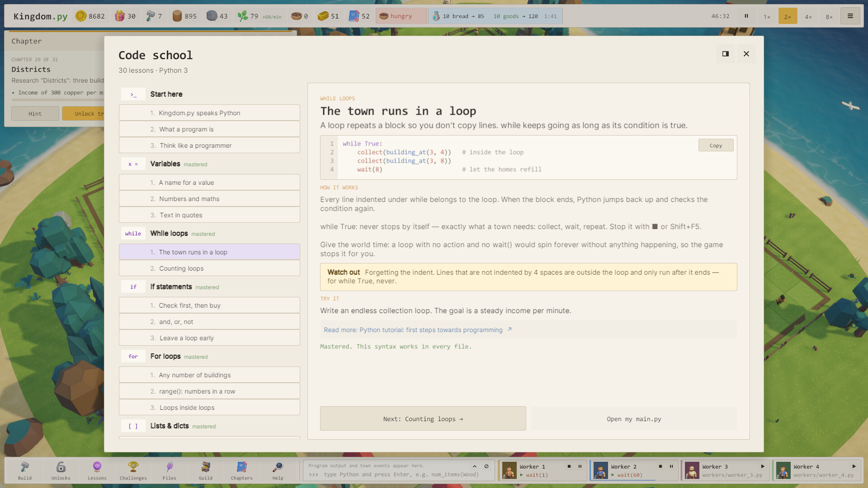Select the Counting loops lesson
The height and width of the screenshot is (488, 868).
tap(209, 268)
